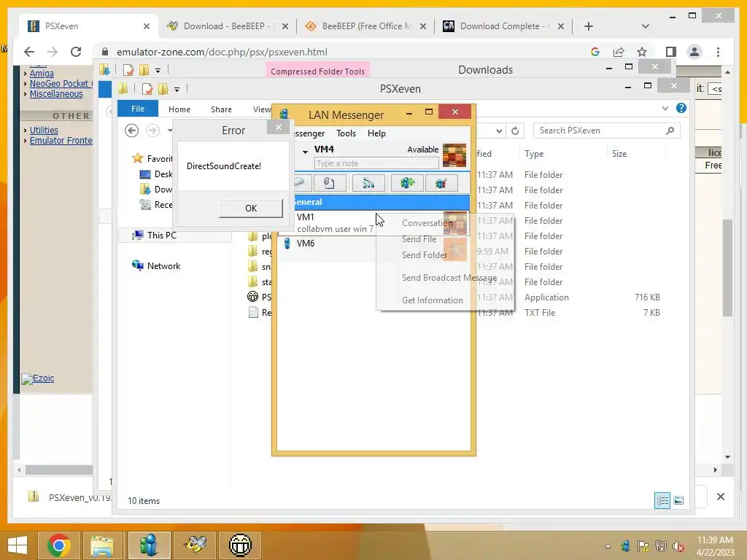Click the chat bubble icon in LAN Messenger toolbar

301,183
